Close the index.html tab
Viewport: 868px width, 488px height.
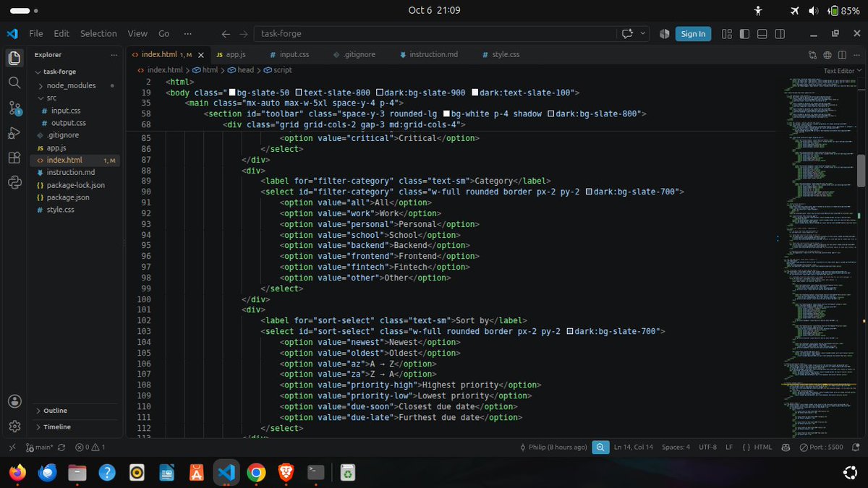tap(200, 55)
